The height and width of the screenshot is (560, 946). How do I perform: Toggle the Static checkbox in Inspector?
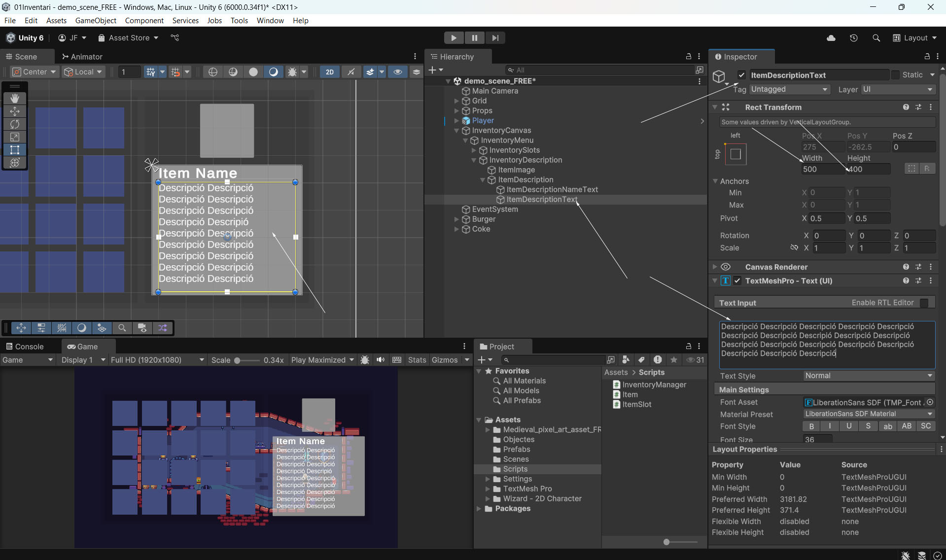click(896, 75)
